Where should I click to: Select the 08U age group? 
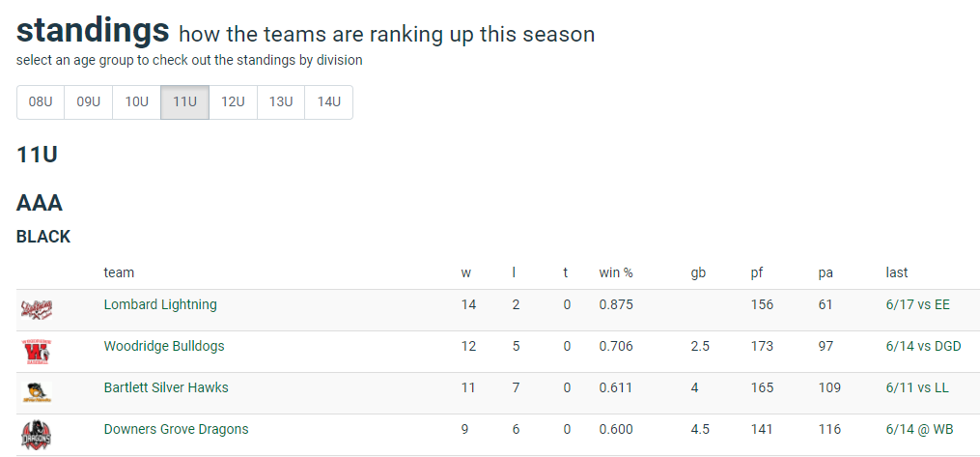pos(41,101)
